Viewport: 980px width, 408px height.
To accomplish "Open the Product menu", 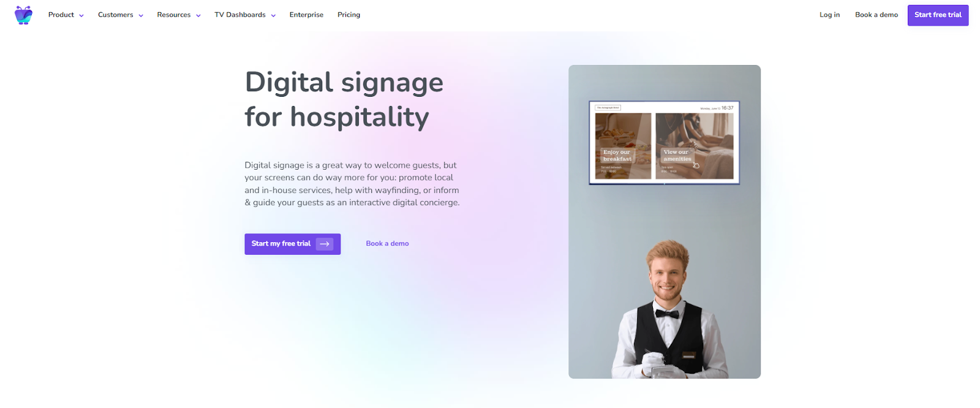I will coord(61,15).
